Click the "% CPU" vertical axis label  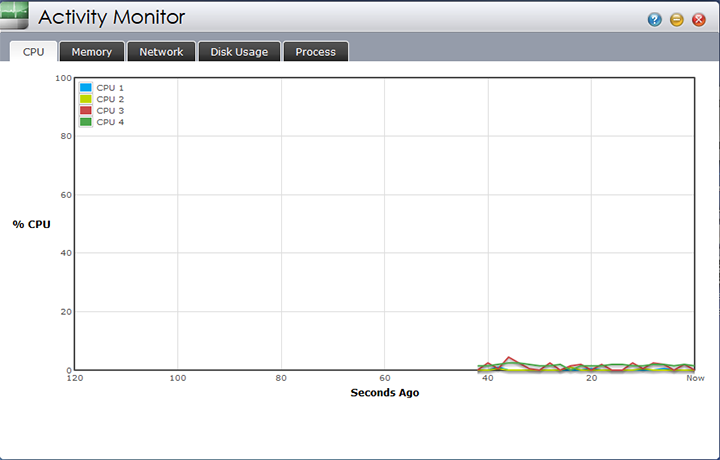[x=31, y=224]
